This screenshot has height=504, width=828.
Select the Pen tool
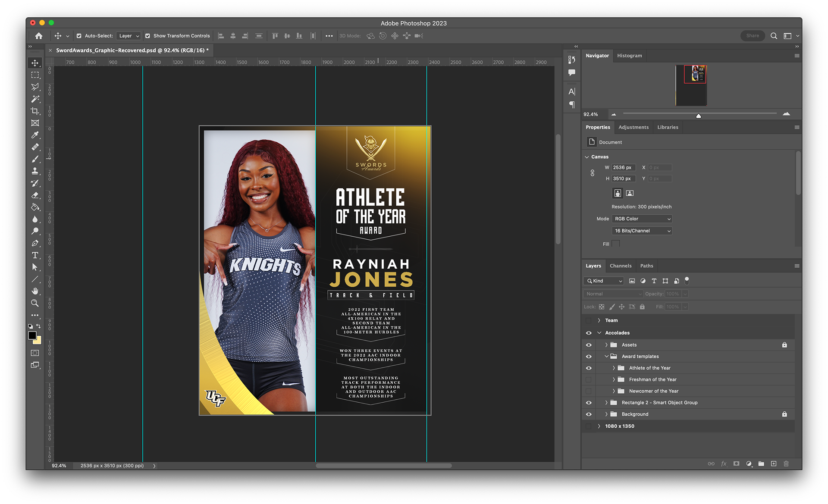[x=35, y=243]
